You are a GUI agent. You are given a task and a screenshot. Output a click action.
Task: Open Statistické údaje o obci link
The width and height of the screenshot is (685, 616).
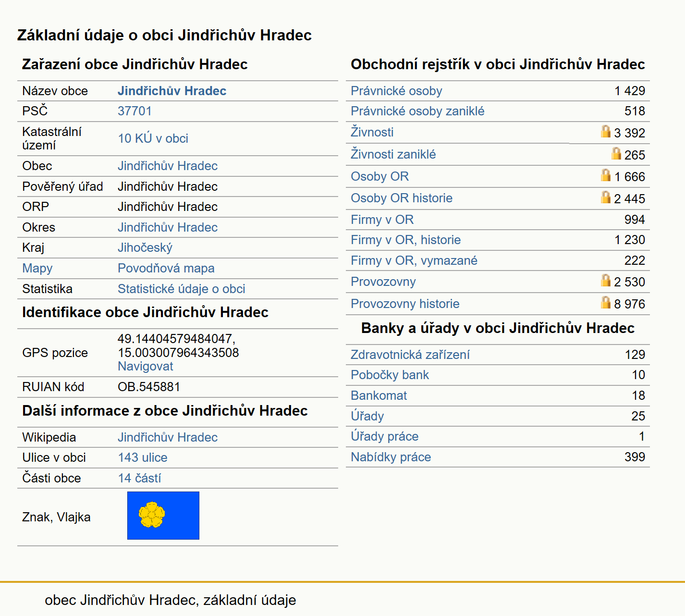[x=182, y=289]
